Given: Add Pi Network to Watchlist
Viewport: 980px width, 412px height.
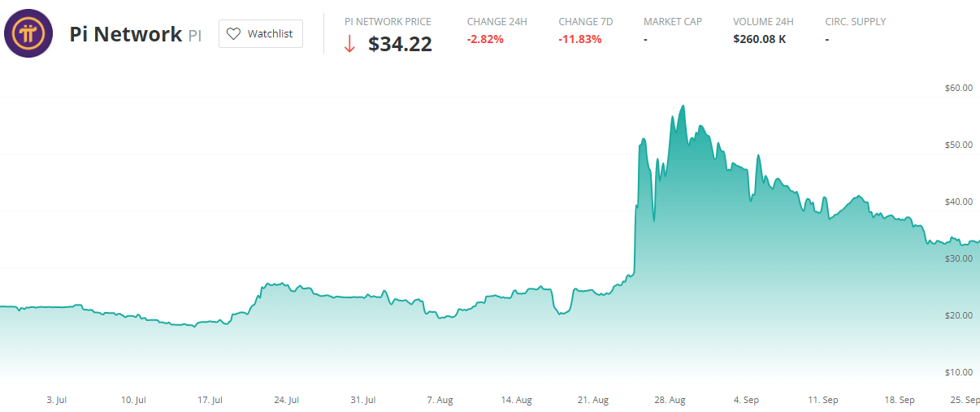Looking at the screenshot, I should pyautogui.click(x=261, y=34).
